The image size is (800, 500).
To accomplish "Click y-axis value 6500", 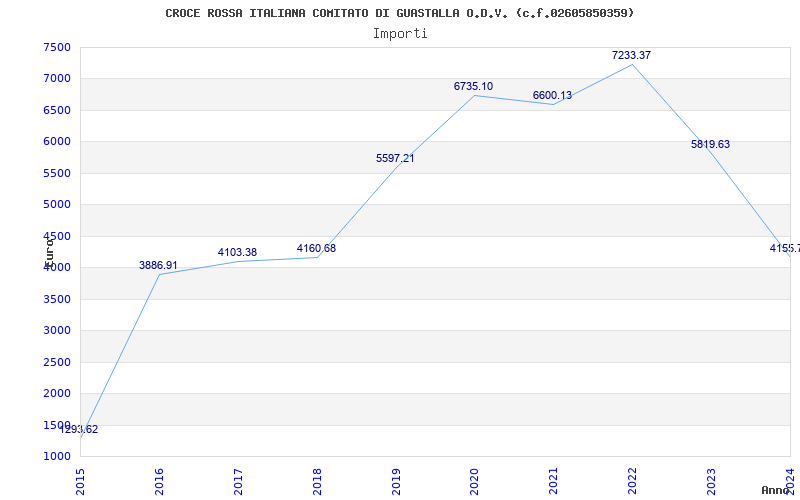I will click(x=57, y=110).
